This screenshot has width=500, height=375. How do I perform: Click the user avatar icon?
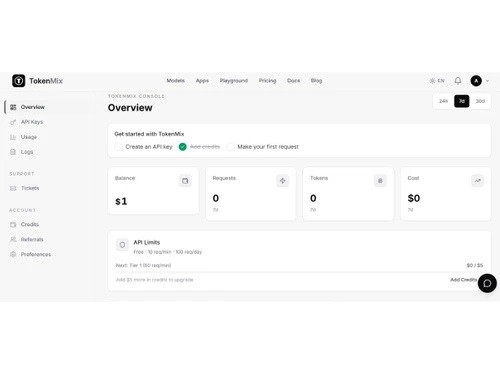pos(476,81)
